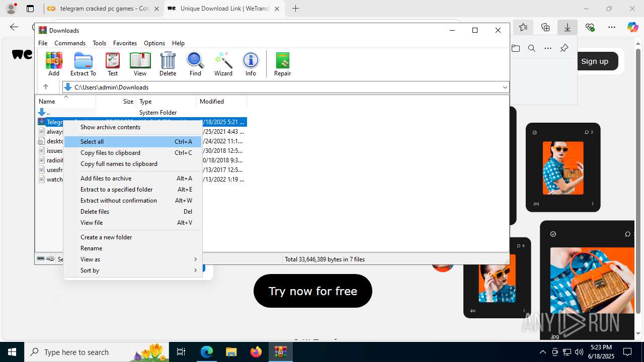
Task: Open the Edge Favorites star icon
Action: (523, 27)
